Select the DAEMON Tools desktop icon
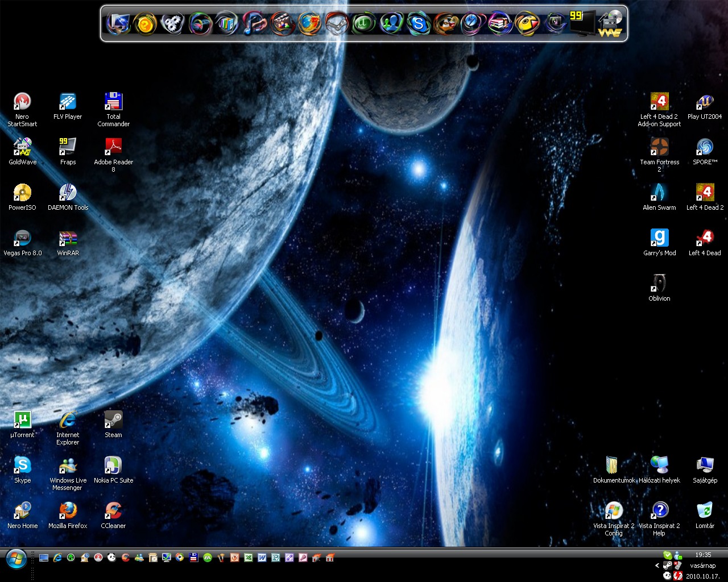The width and height of the screenshot is (728, 582). pos(68,193)
